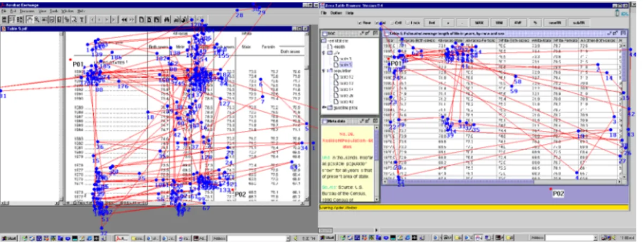
Task: Open Acrobat Exchange Window menu
Action: (x=67, y=11)
